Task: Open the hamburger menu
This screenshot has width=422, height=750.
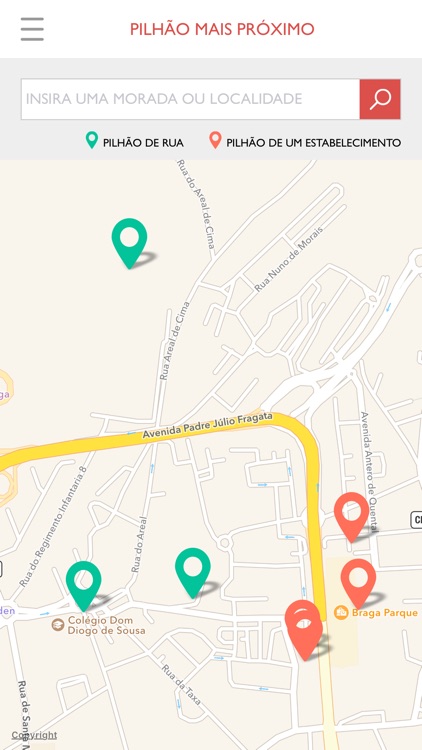Action: point(32,29)
